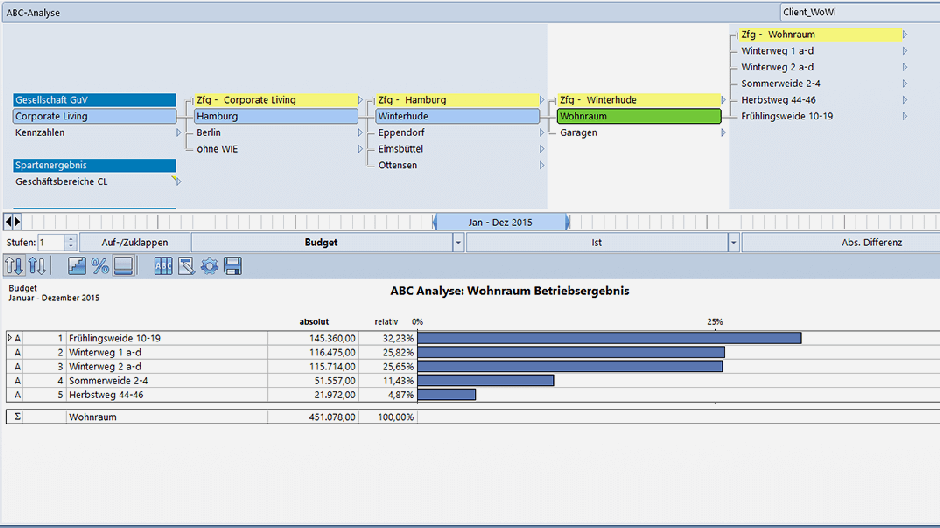Toggle the bar display panel icon

tap(123, 265)
